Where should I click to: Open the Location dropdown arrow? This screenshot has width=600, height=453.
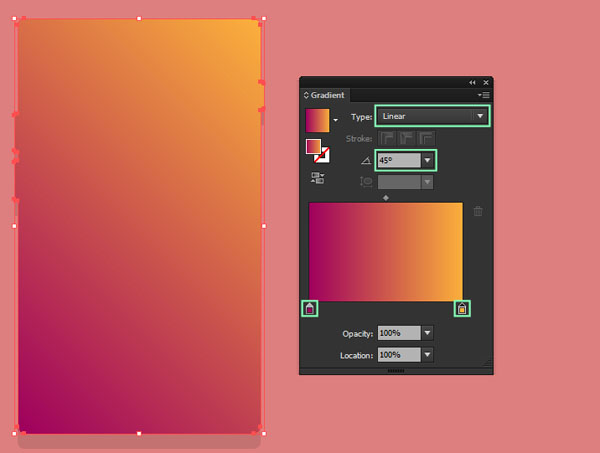(427, 355)
